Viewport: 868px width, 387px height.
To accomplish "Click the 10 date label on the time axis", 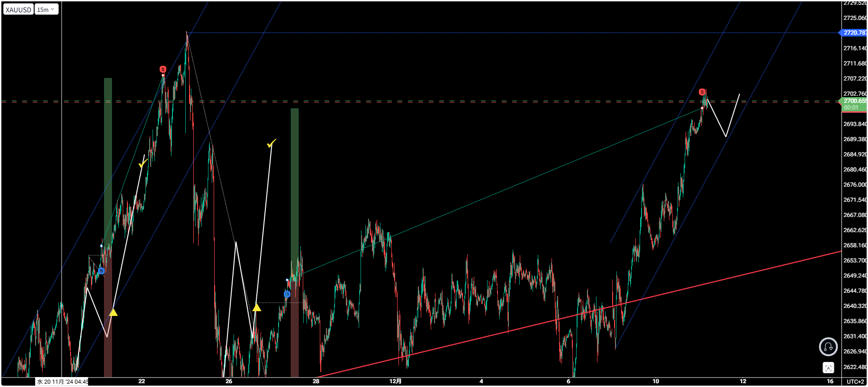I will [656, 381].
